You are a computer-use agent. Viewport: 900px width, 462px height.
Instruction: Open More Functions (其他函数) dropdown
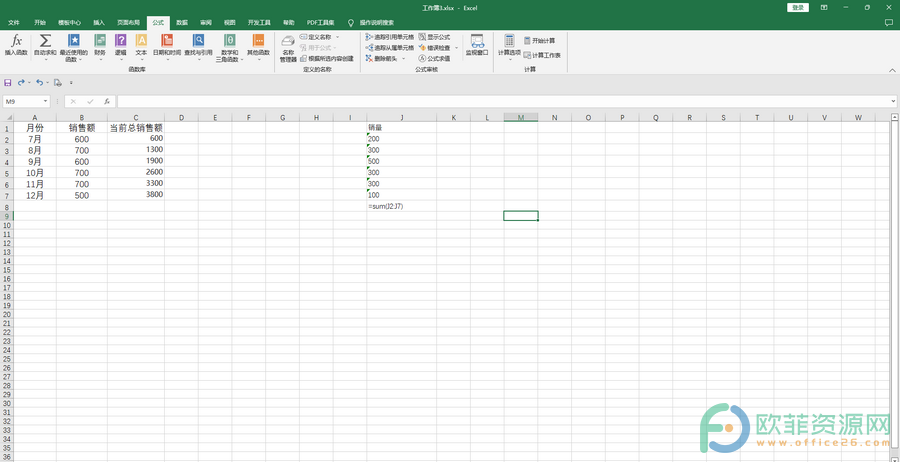pos(258,48)
